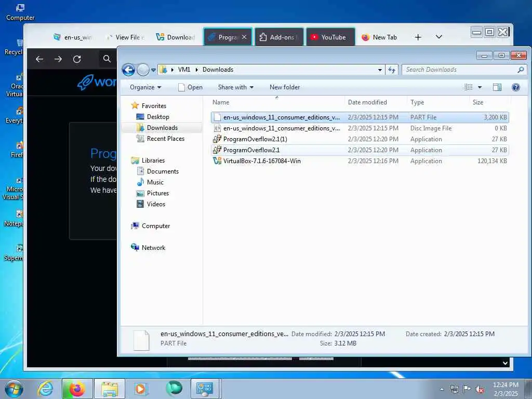Screen dimensions: 532x399
Task: Select Network in the navigation pane
Action: pos(148,248)
